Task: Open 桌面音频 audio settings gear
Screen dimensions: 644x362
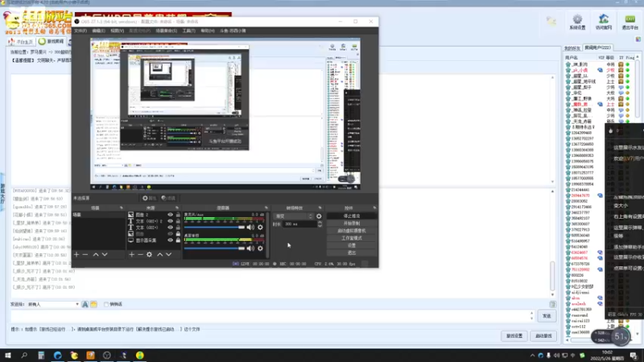Action: tap(260, 248)
